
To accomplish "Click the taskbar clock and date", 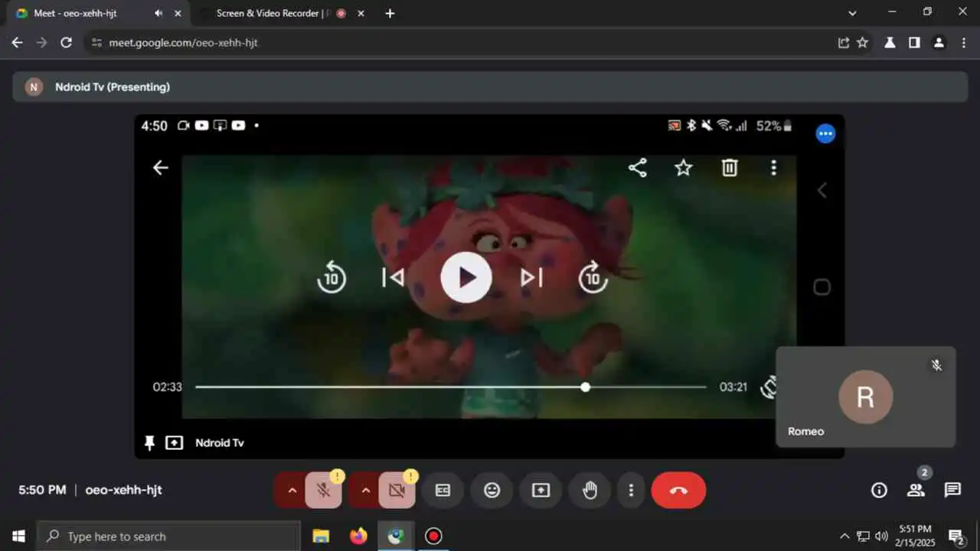I will tap(916, 536).
